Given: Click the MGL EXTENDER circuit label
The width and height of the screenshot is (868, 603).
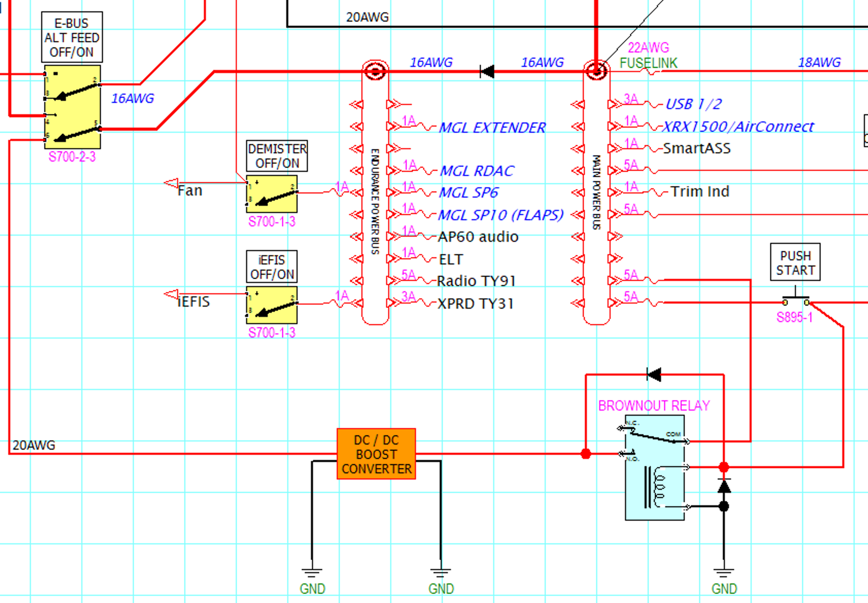Looking at the screenshot, I should (492, 127).
